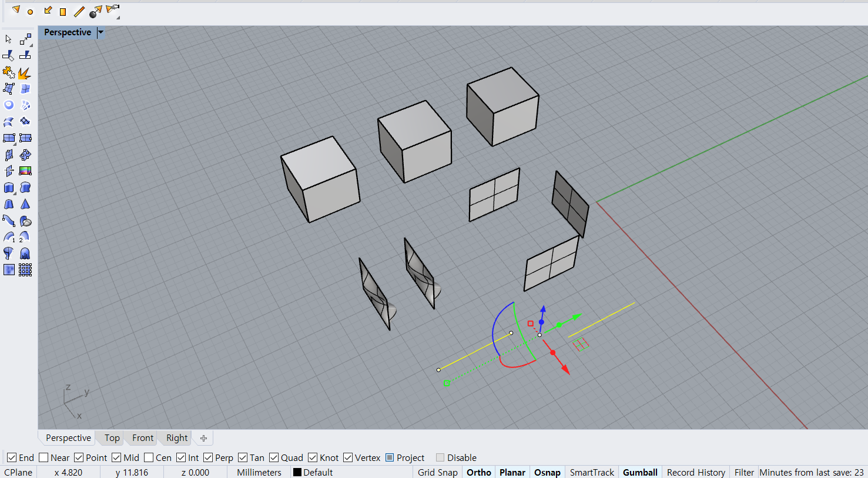The height and width of the screenshot is (478, 868).
Task: Switch to the Right viewport tab
Action: [177, 438]
